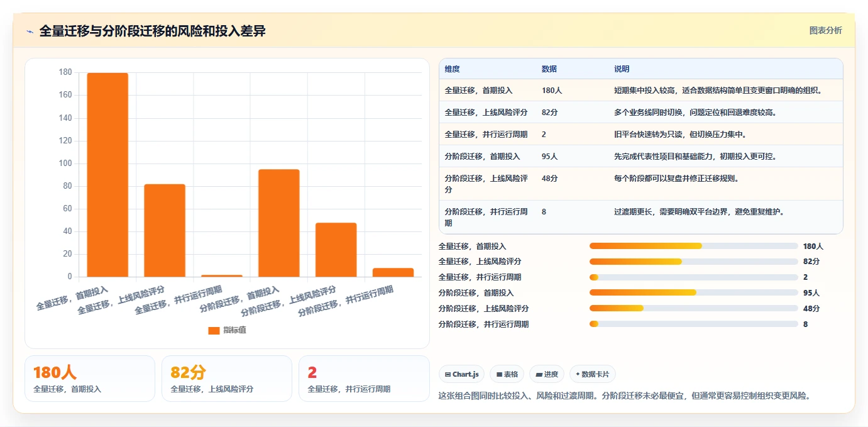The image size is (868, 427).
Task: Click the progress bar showing value 8
Action: [x=694, y=324]
